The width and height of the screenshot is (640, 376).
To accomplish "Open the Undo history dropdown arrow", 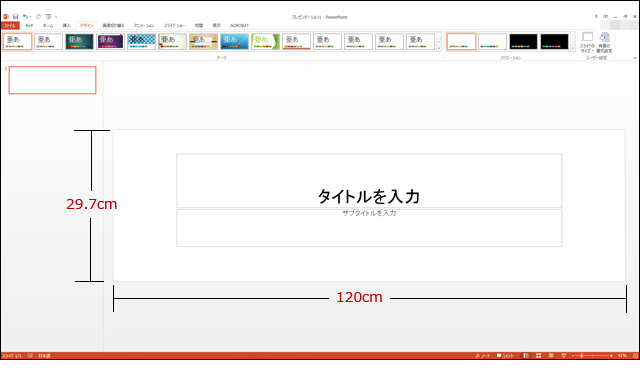I will [x=30, y=17].
